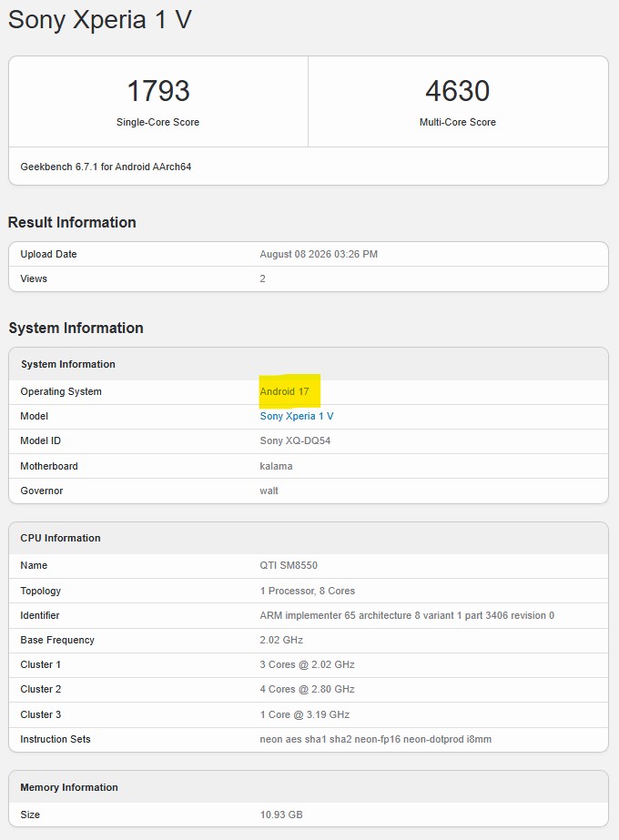Select Cluster 1 value 3 Cores @ 2.02 GHz
The width and height of the screenshot is (619, 840).
click(x=307, y=665)
